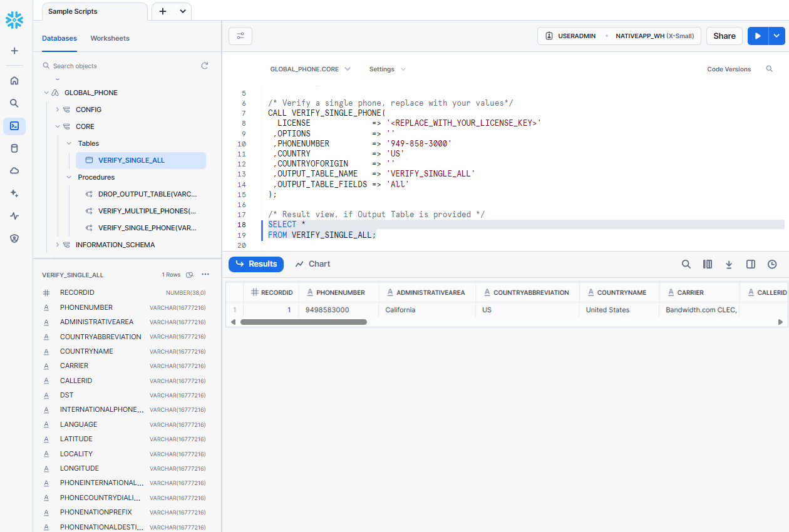This screenshot has height=532, width=789.
Task: Refresh the database object list
Action: (x=204, y=66)
